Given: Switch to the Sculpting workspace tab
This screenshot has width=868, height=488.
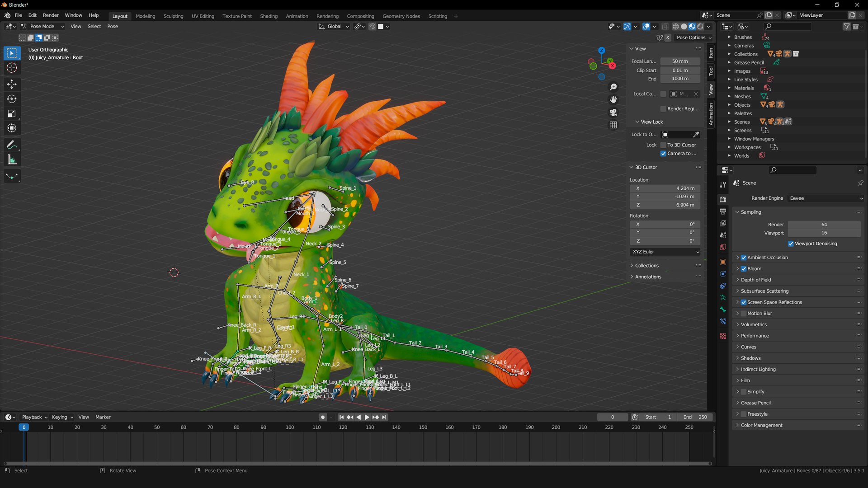Looking at the screenshot, I should [173, 16].
